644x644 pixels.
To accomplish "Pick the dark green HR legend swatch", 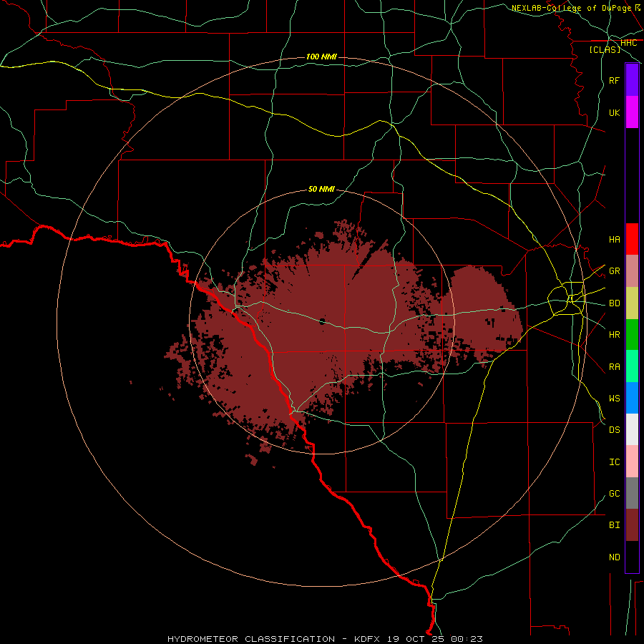I will pyautogui.click(x=632, y=335).
